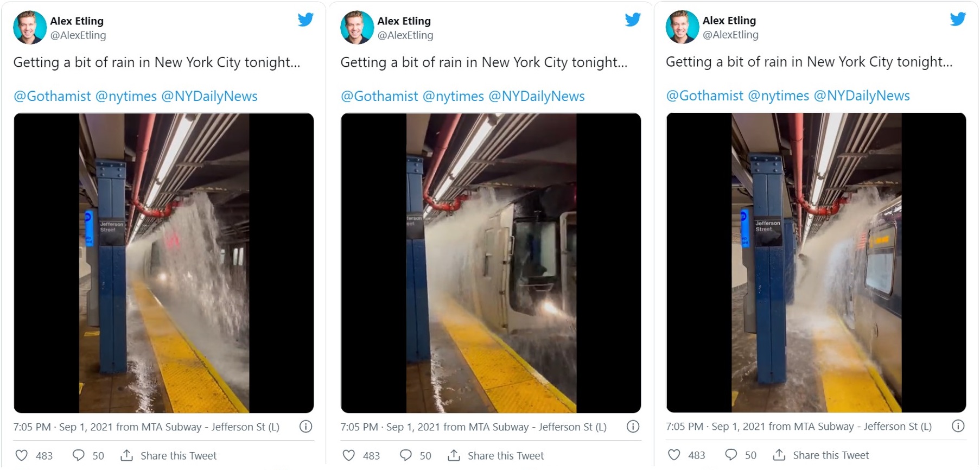The width and height of the screenshot is (980, 470).
Task: Open the @nytimes mention in the middle tweet
Action: 453,97
